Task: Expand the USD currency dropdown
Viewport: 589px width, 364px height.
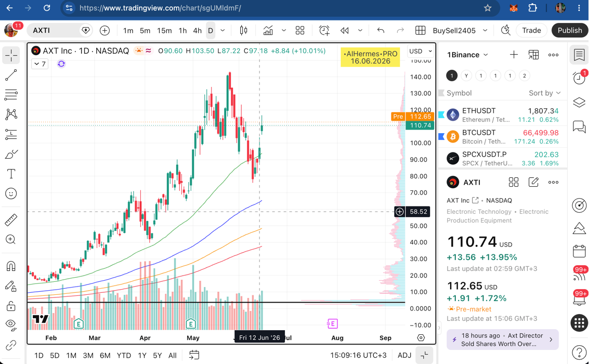Action: coord(421,51)
